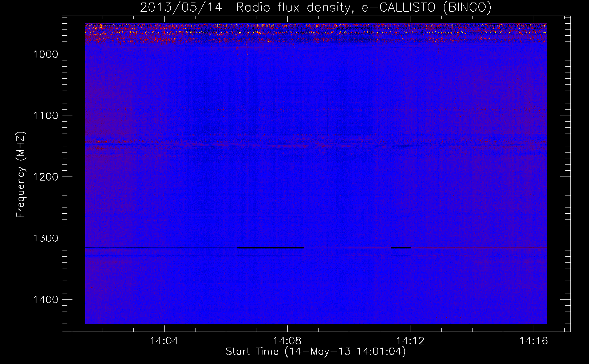589x364 pixels.
Task: Click the "Frequency (MHZ)" axis label
Action: tap(21, 175)
